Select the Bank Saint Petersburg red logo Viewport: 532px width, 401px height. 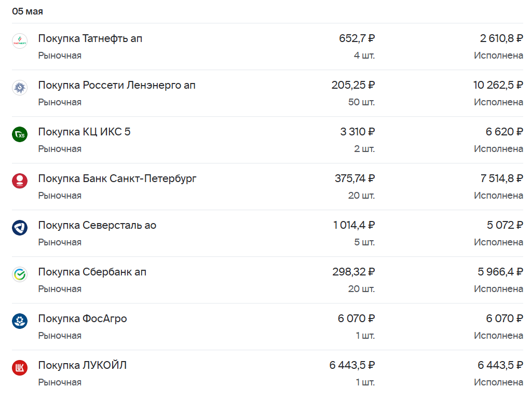click(x=20, y=181)
